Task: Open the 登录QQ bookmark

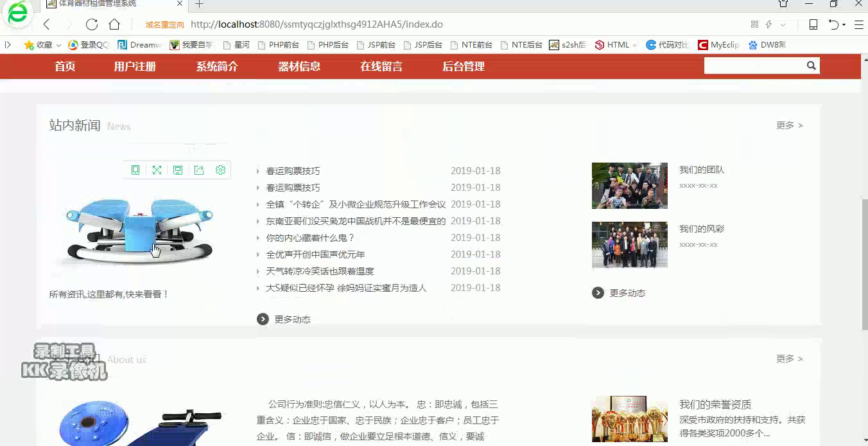Action: (89, 45)
